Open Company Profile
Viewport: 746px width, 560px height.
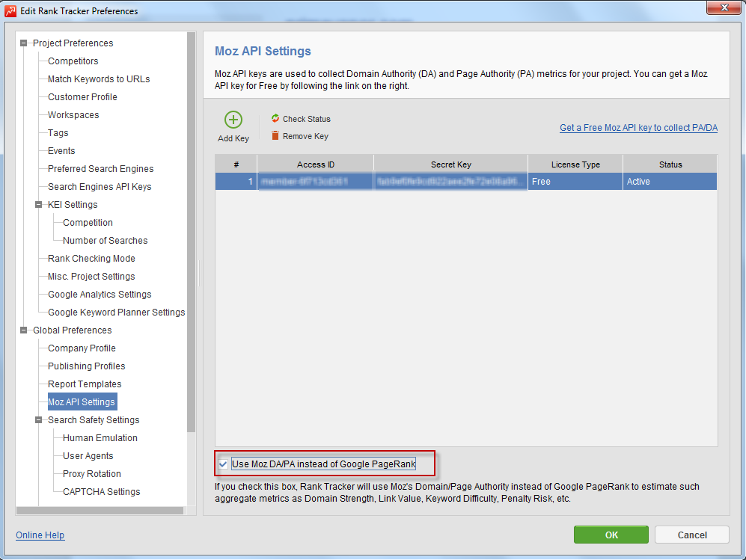(x=82, y=348)
